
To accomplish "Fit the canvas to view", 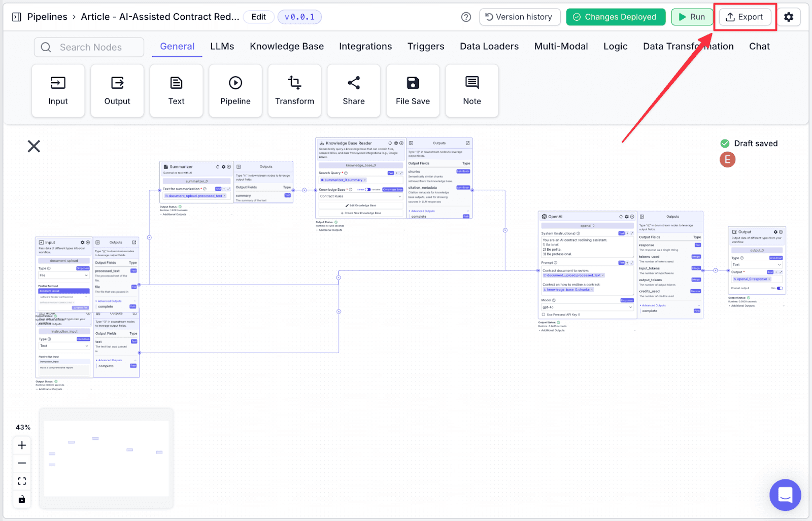I will pos(22,481).
